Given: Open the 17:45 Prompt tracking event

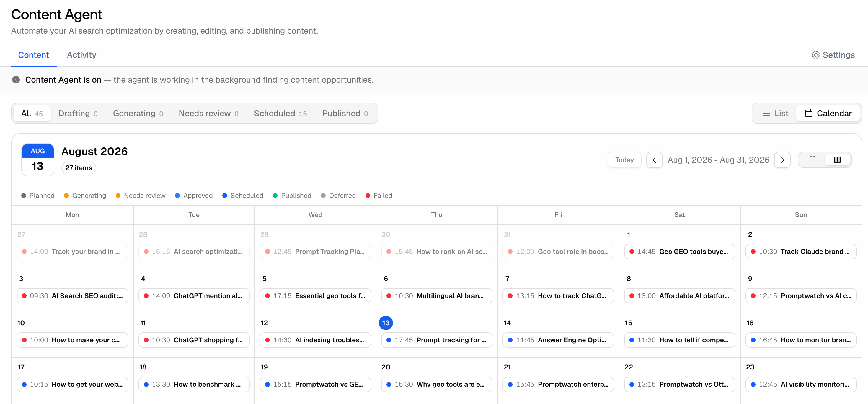Looking at the screenshot, I should coord(437,340).
